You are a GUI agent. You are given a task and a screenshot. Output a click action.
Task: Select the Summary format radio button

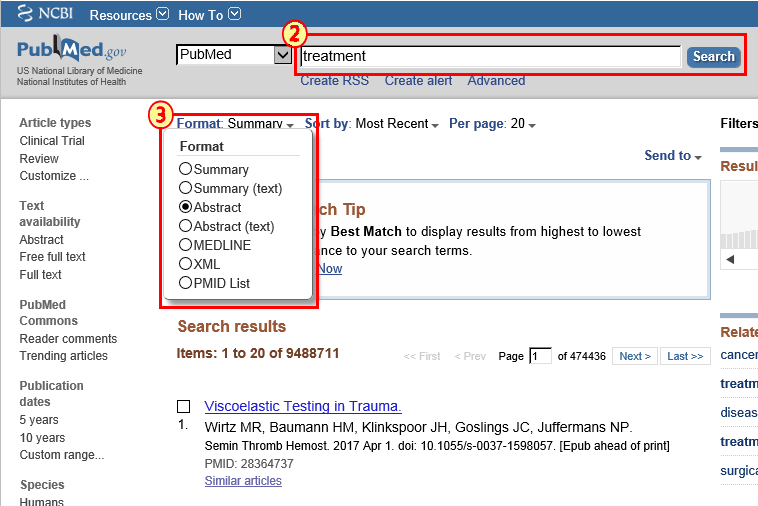(185, 169)
